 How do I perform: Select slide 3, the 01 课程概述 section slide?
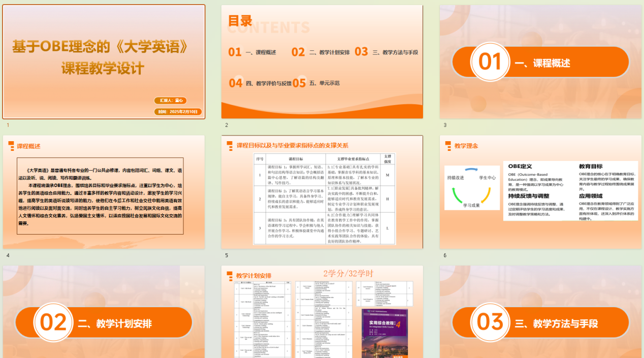click(540, 61)
